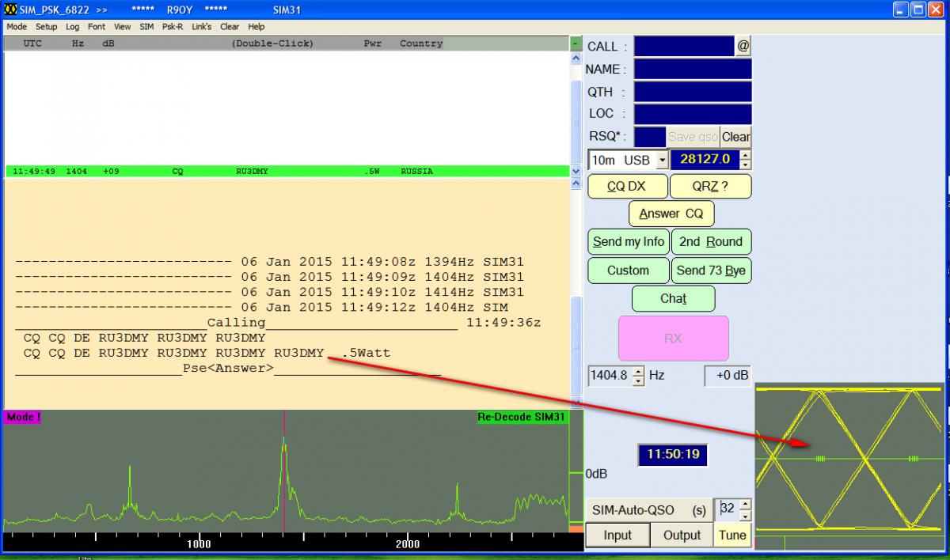Click the Answer CQ button

coord(671,214)
